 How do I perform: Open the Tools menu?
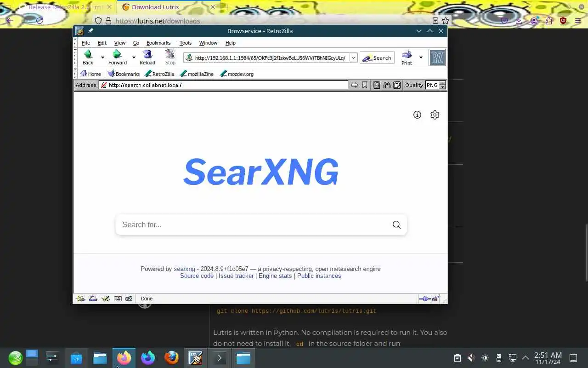186,43
